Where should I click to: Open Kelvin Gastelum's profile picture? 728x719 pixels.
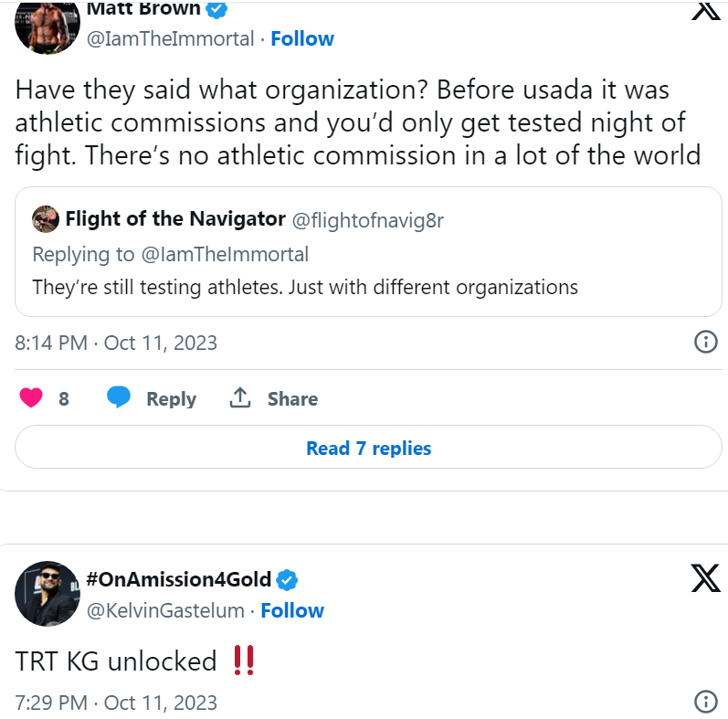[47, 594]
